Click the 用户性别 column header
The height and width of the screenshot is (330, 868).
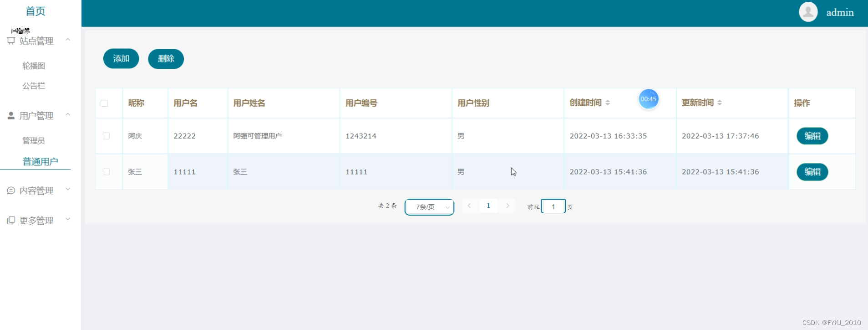tap(473, 103)
